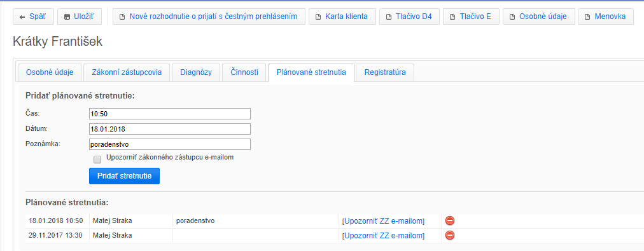Enable Upozorniť zákonného zástupcu e-mailom checkbox

97,159
